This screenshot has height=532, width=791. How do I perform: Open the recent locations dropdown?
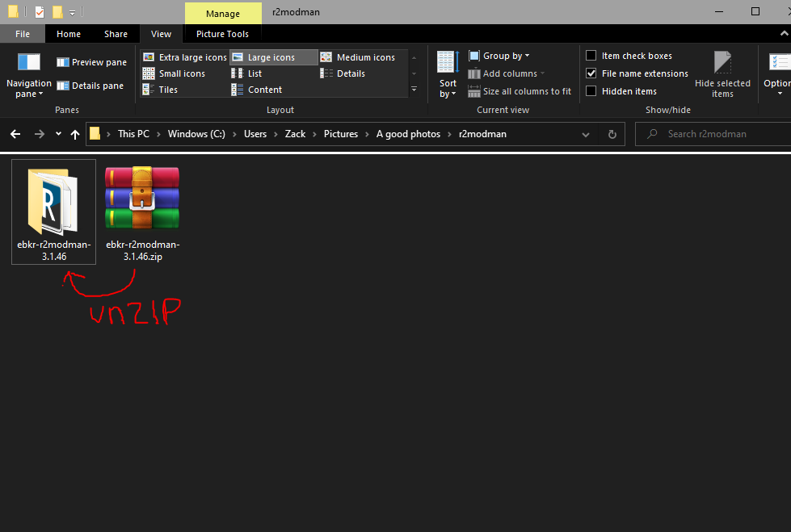[58, 134]
